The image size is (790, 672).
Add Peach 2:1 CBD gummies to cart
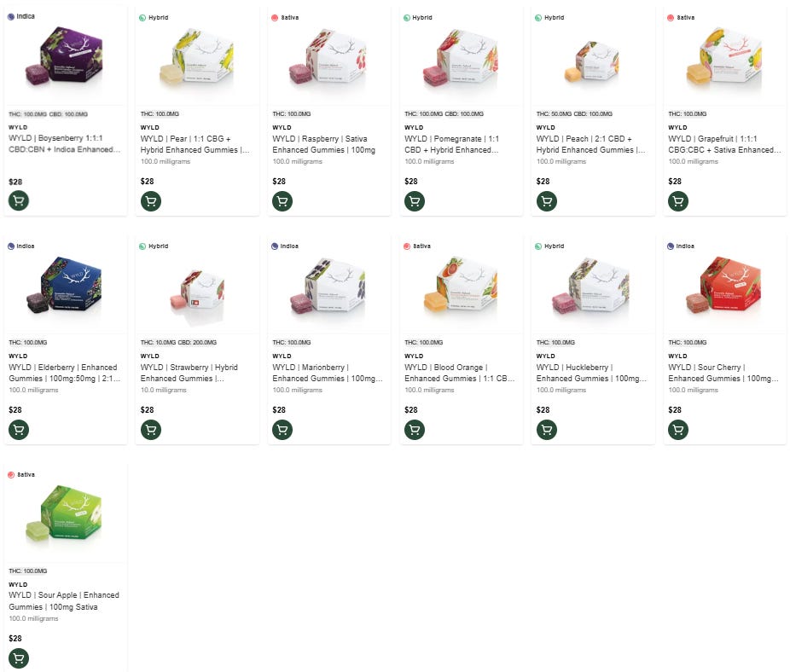pyautogui.click(x=547, y=201)
